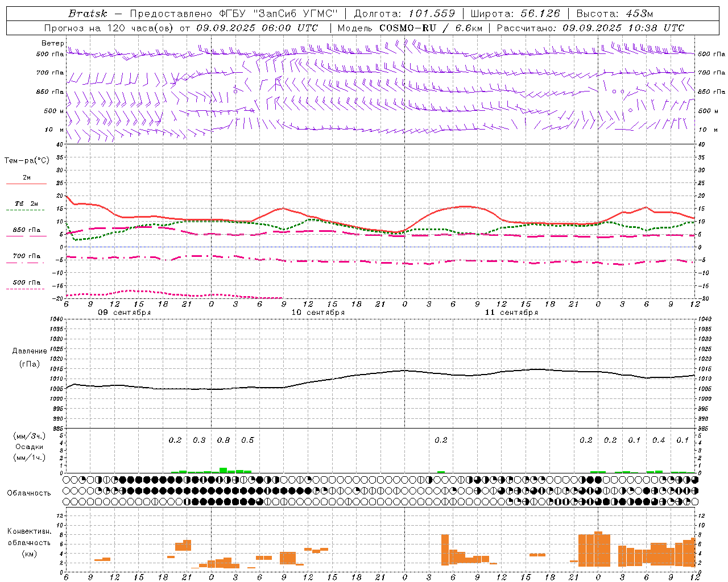Click the model label "COSMO-RU / 6.6км"
This screenshot has width=728, height=582.
point(430,28)
